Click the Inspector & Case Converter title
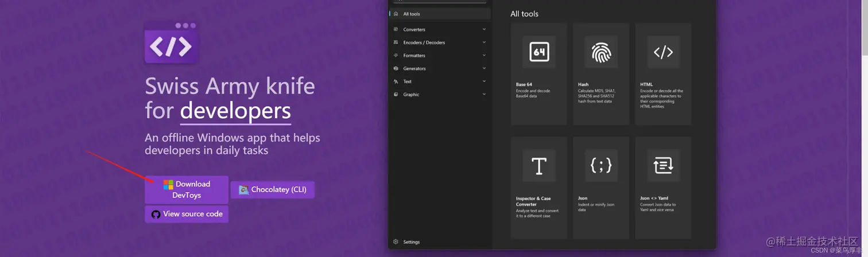Image resolution: width=868 pixels, height=257 pixels. tap(534, 201)
